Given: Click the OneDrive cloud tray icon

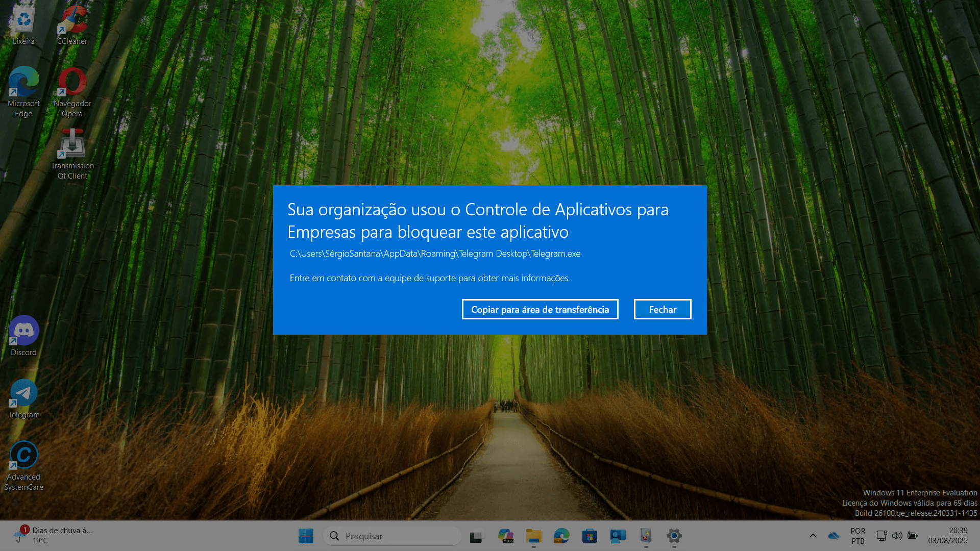Looking at the screenshot, I should pyautogui.click(x=834, y=536).
